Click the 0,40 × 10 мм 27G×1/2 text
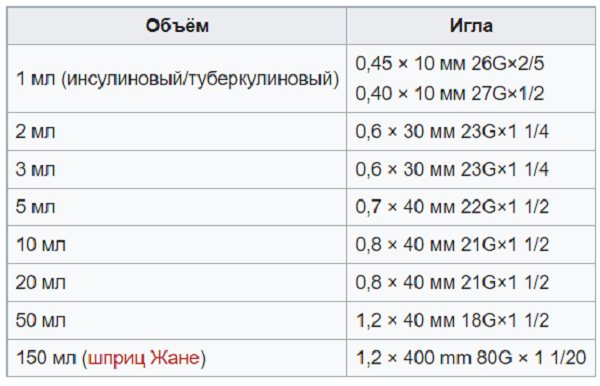This screenshot has height=386, width=600. (x=450, y=93)
